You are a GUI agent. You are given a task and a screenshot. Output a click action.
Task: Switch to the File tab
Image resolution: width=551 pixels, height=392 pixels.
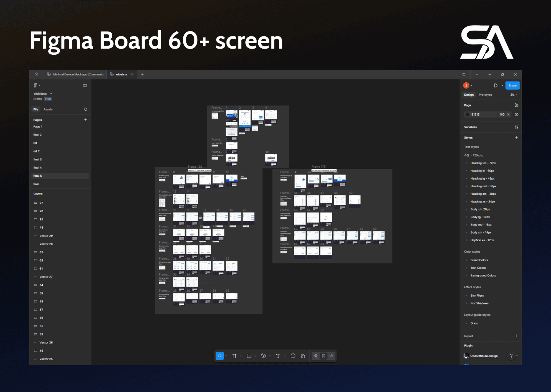tap(36, 109)
